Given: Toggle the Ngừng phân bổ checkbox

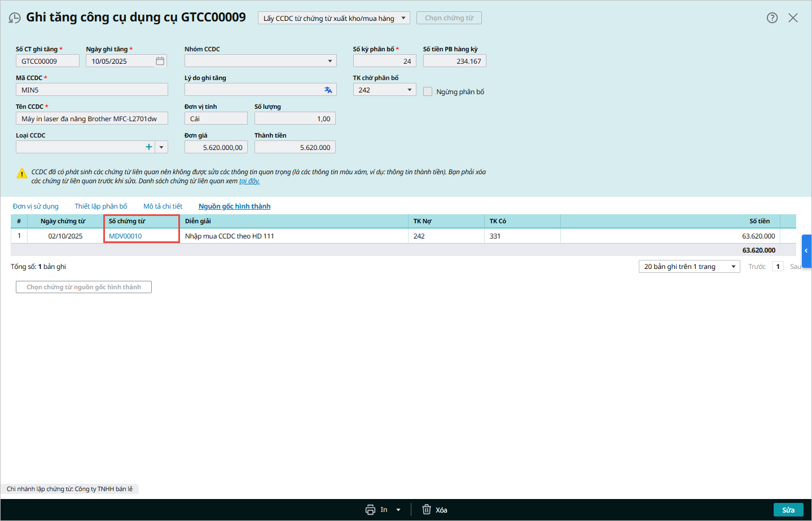Looking at the screenshot, I should pyautogui.click(x=428, y=91).
